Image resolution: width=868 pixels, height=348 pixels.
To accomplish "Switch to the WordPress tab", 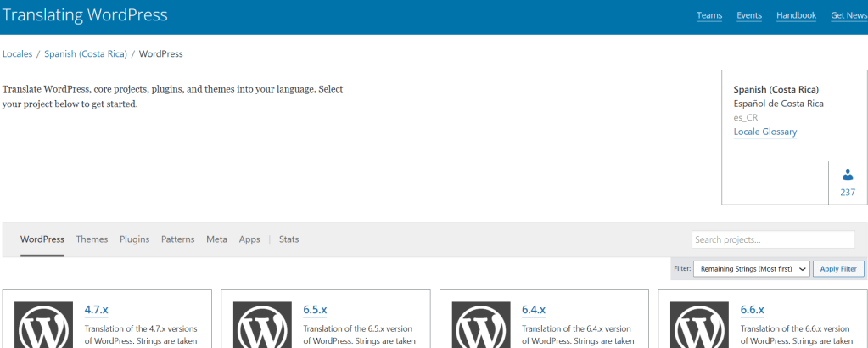I will coord(42,239).
